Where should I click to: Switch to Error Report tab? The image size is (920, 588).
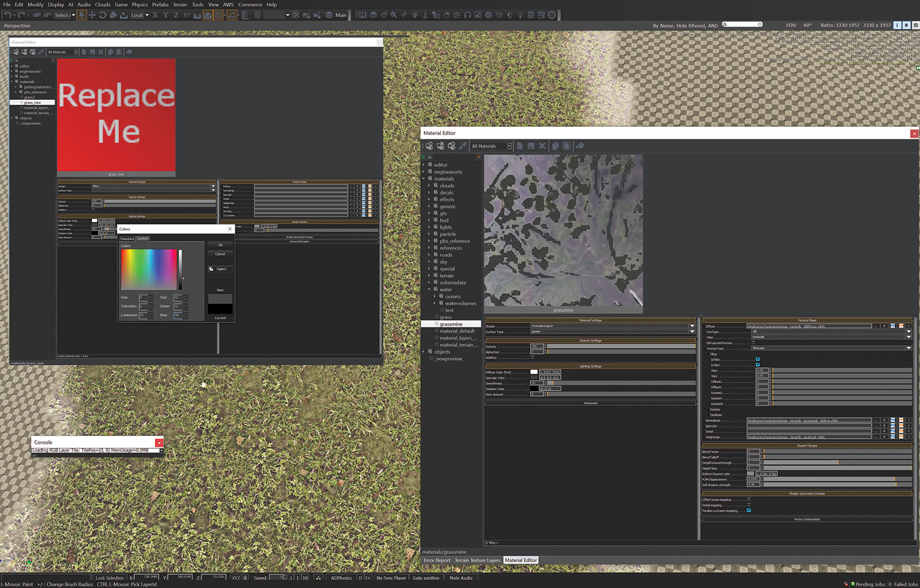coord(437,560)
